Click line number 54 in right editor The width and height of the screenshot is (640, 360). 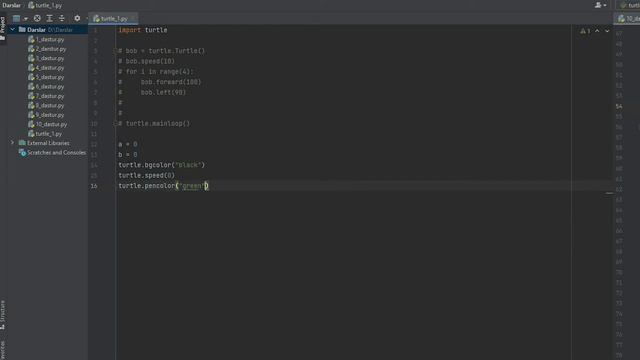[x=619, y=107]
